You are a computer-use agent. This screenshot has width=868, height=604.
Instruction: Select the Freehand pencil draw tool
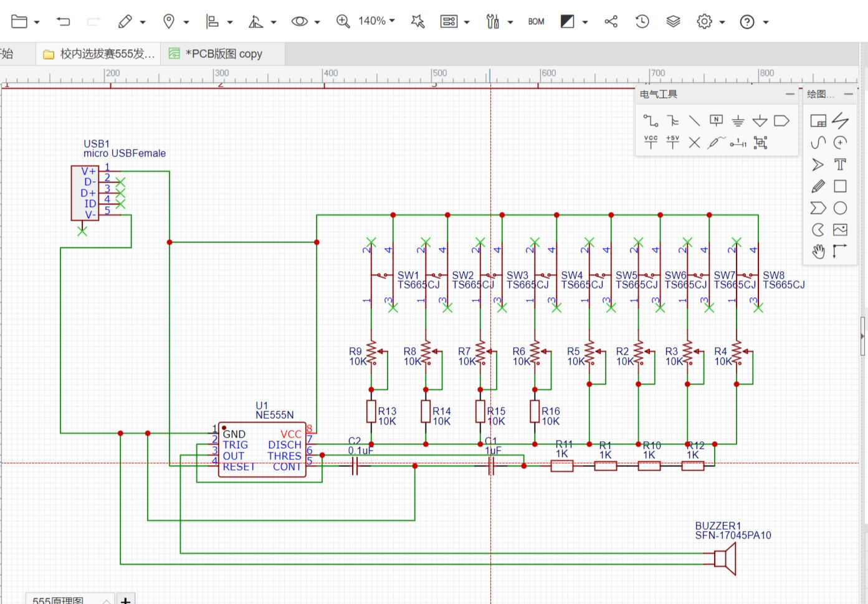818,186
